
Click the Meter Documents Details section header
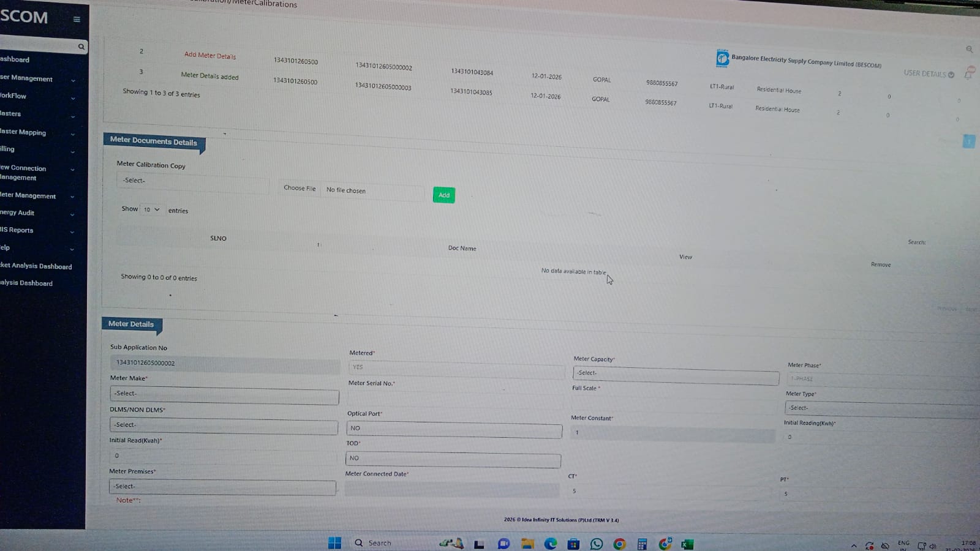click(x=154, y=141)
